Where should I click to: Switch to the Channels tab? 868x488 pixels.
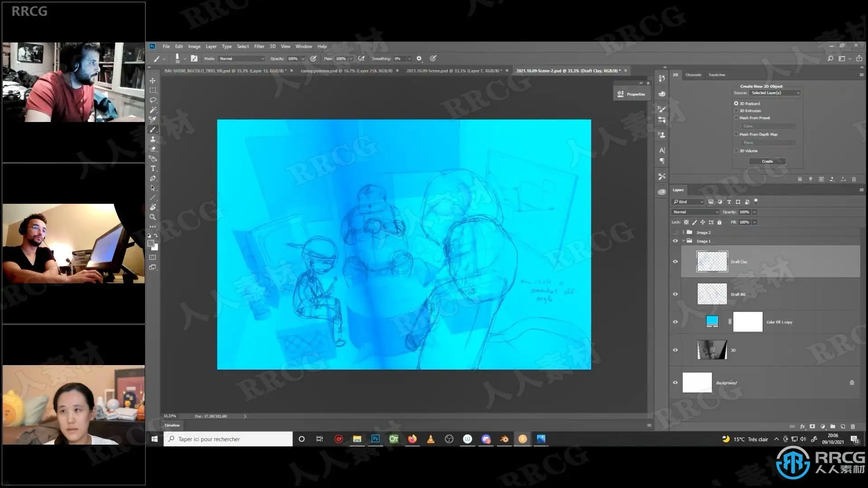[693, 75]
